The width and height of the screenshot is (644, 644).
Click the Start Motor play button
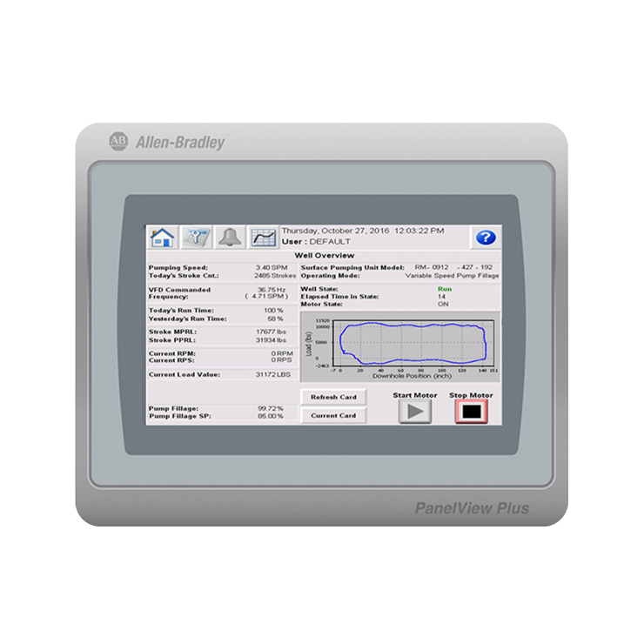pos(415,411)
